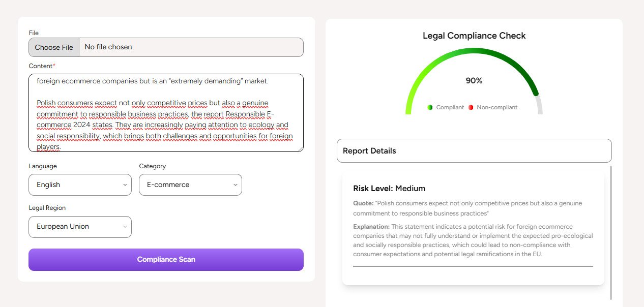Expand the Legal Region dropdown
This screenshot has height=307, width=644.
click(80, 227)
